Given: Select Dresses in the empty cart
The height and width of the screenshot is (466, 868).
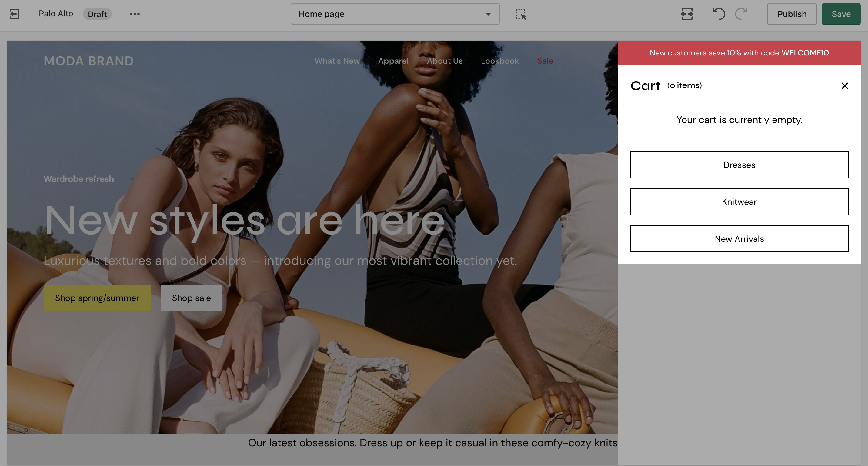Looking at the screenshot, I should tap(739, 165).
